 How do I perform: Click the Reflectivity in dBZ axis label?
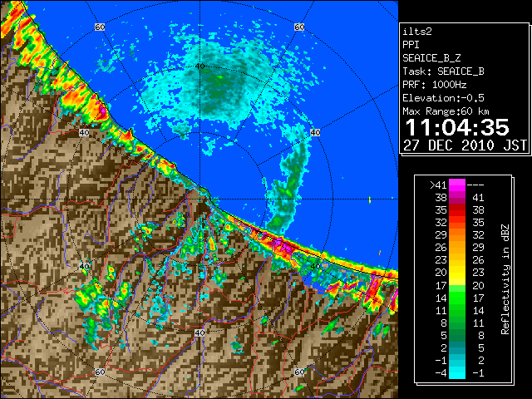(x=505, y=279)
